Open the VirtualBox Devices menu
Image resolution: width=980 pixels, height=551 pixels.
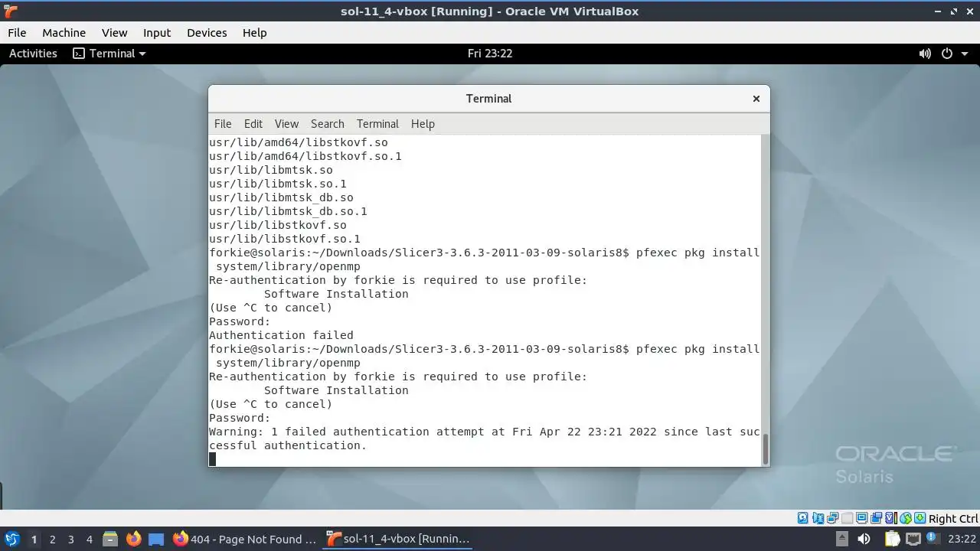(x=207, y=33)
